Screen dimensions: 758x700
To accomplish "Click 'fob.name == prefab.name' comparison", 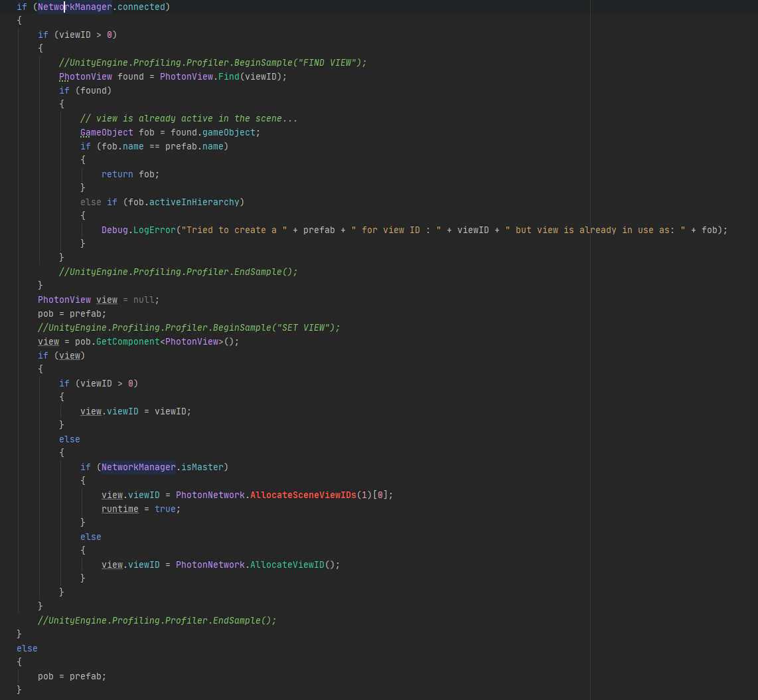I will (163, 146).
